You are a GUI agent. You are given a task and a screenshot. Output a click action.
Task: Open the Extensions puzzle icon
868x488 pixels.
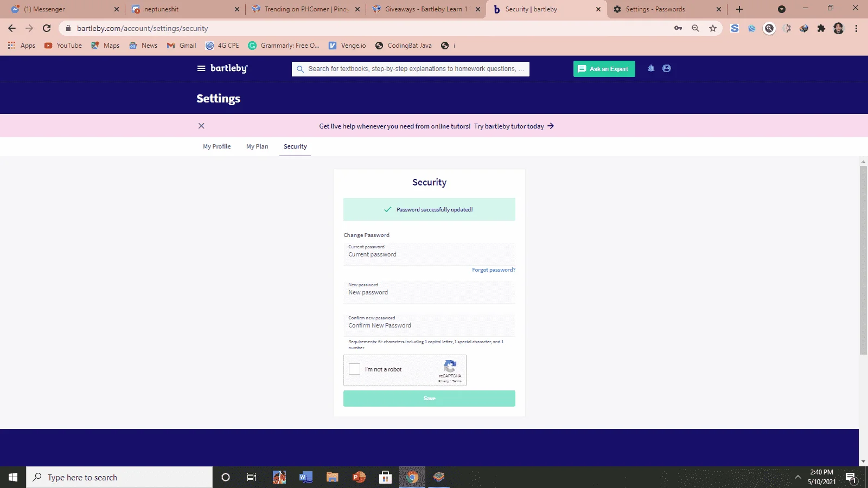pos(821,28)
